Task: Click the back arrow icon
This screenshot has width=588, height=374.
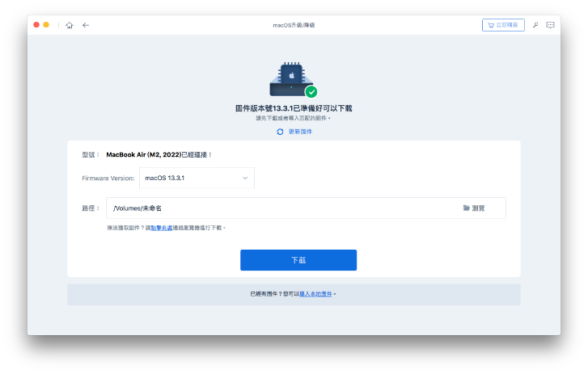Action: pos(86,25)
